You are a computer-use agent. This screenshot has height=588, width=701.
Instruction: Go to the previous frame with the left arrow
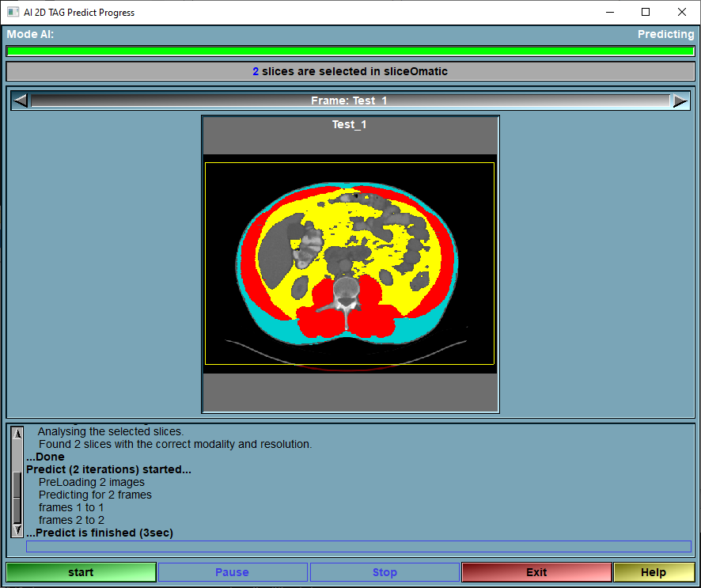point(21,101)
